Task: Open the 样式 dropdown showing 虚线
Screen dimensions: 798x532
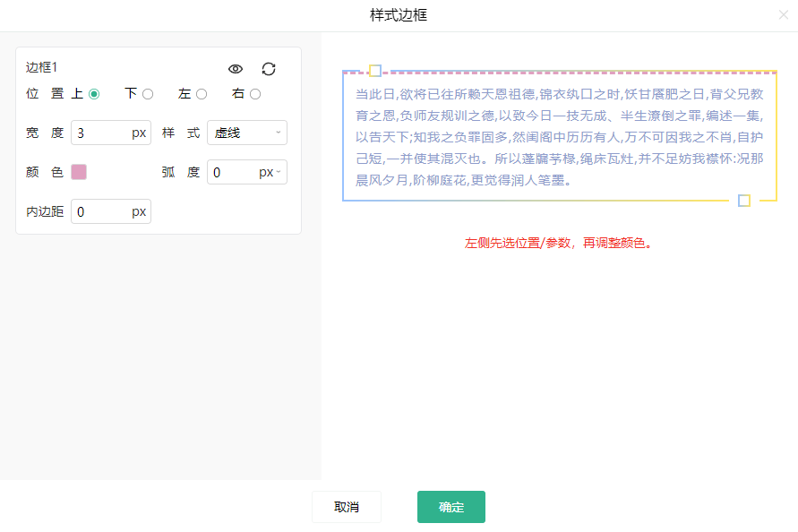Action: coord(247,133)
